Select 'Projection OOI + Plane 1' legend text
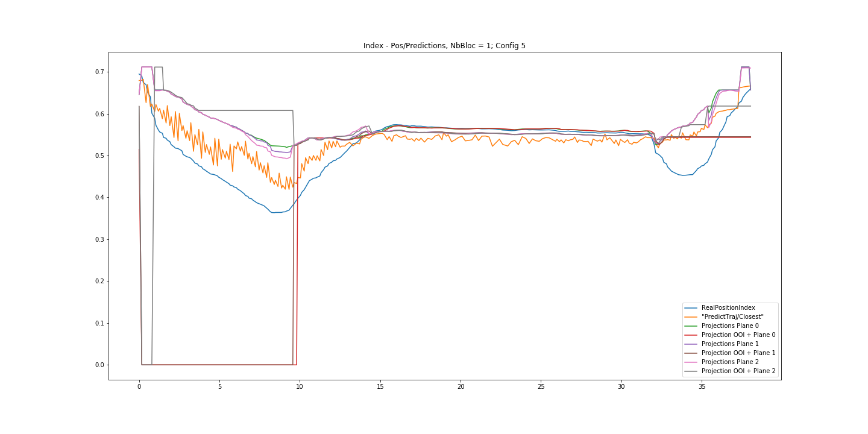The height and width of the screenshot is (434, 868). [x=738, y=353]
